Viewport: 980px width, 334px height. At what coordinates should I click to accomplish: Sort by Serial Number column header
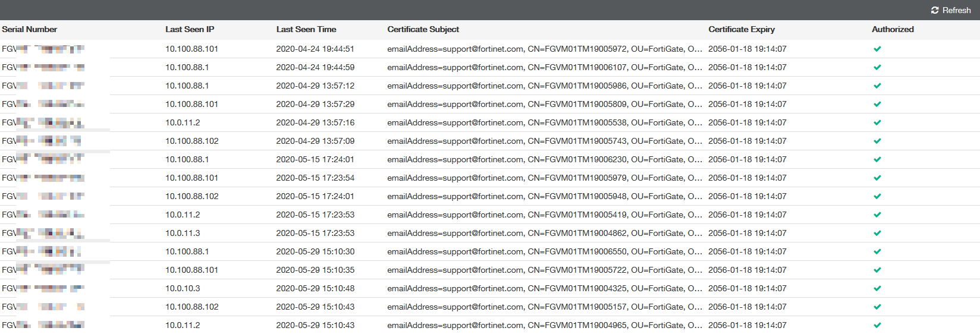[30, 29]
